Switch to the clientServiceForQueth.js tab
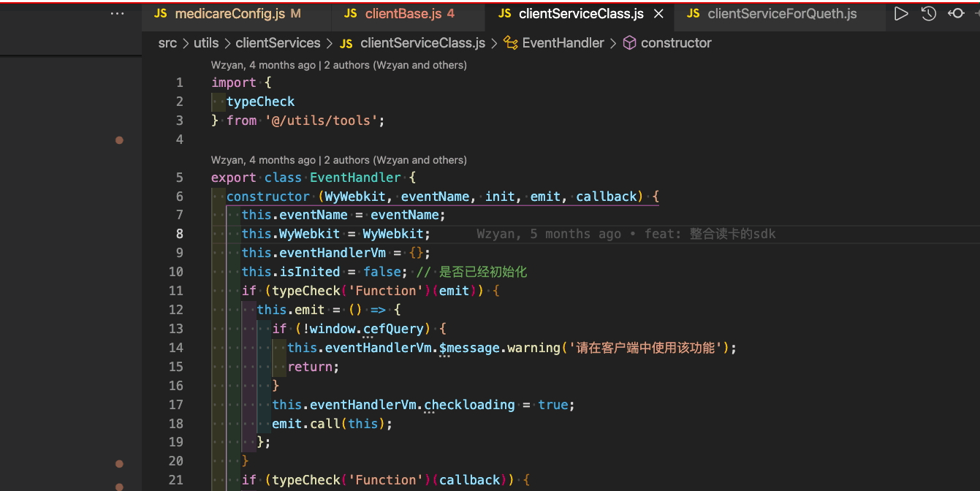 point(782,14)
